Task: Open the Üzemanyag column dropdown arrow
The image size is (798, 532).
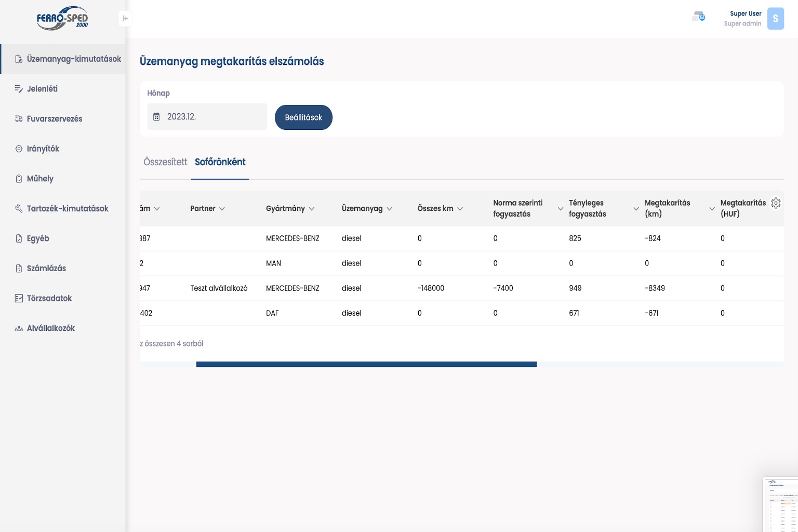Action: coord(390,209)
